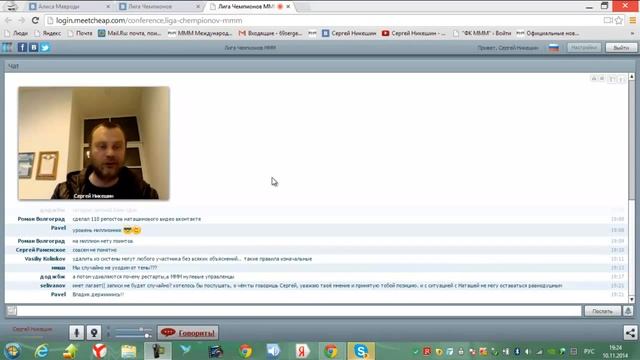Click the Послать send button
Image resolution: width=640 pixels, height=360 pixels.
point(602,311)
